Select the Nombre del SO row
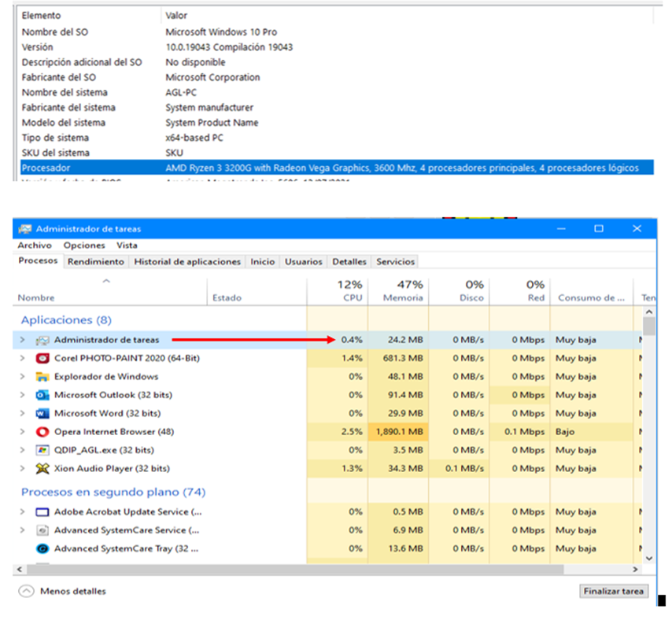The height and width of the screenshot is (620, 672). (x=337, y=32)
